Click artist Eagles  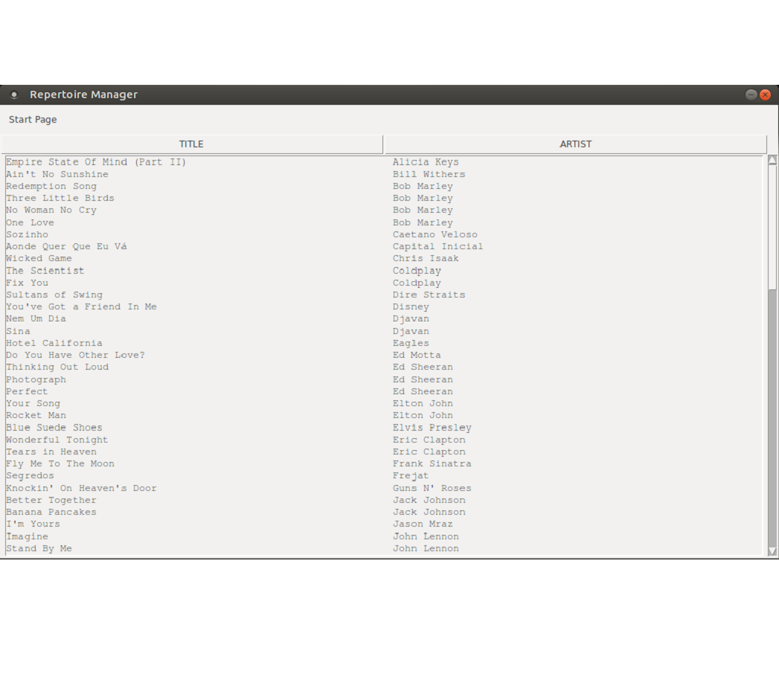click(x=411, y=343)
